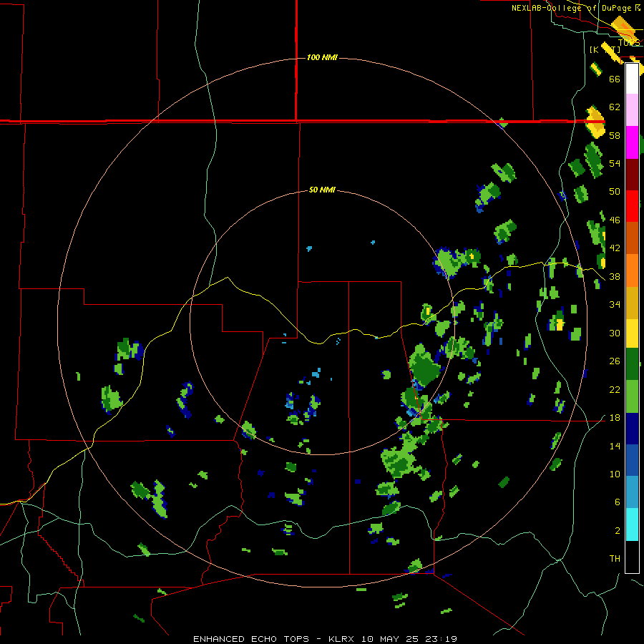Viewport: 644px width, 644px height.
Task: Click the legend value 58
Action: pos(615,135)
